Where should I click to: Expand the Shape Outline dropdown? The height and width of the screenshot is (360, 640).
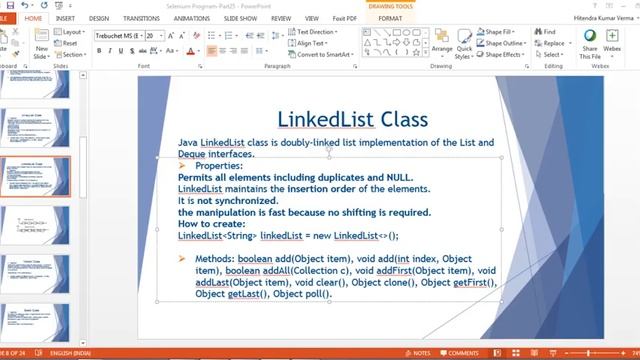click(502, 43)
